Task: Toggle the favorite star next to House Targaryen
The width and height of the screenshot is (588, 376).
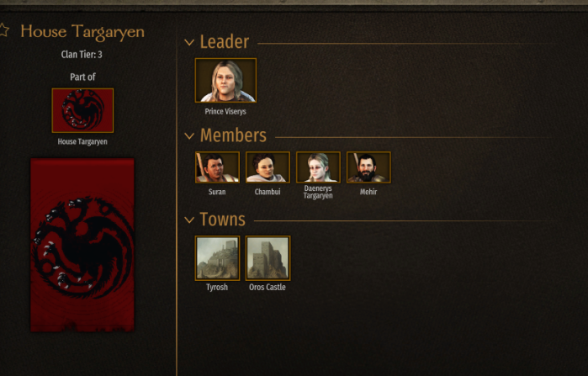Action: [3, 30]
